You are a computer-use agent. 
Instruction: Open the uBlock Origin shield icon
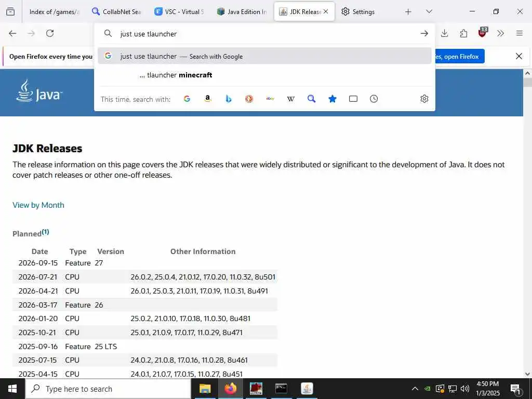(x=483, y=33)
